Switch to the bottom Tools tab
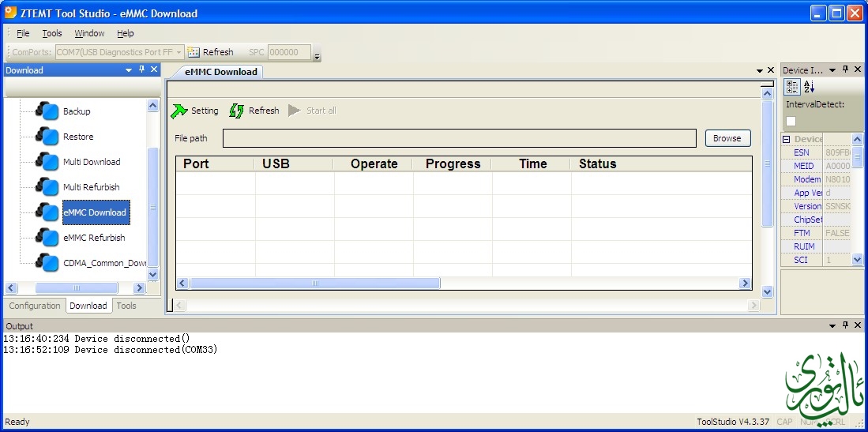This screenshot has width=868, height=432. point(126,306)
